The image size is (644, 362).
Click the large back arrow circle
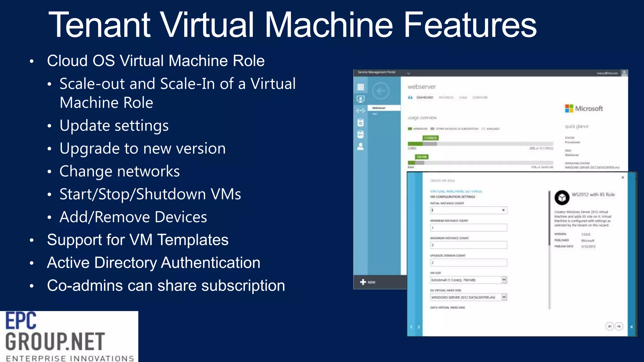pos(381,91)
